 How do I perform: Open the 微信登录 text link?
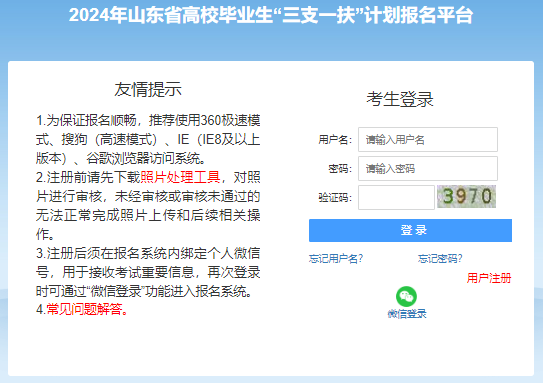(x=407, y=314)
